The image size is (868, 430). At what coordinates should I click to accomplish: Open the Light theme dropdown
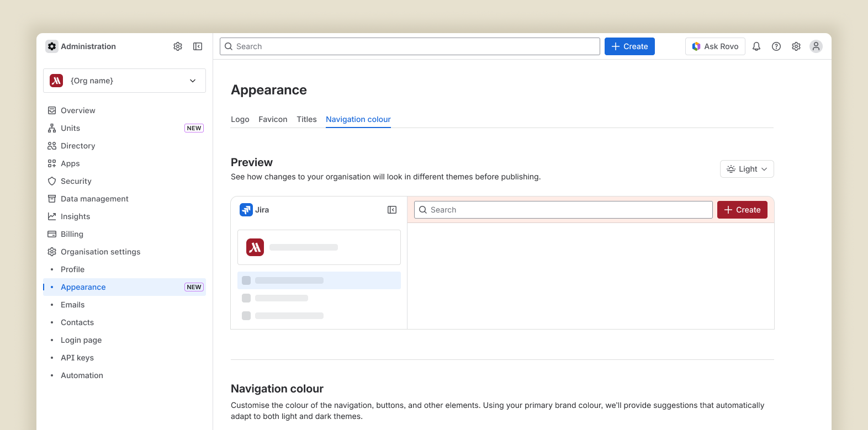[x=747, y=169]
